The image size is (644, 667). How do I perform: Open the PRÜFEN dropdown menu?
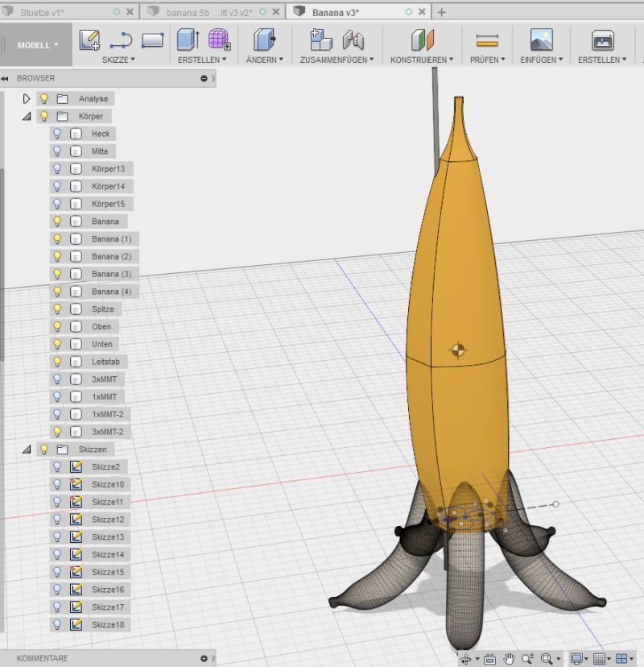[487, 60]
